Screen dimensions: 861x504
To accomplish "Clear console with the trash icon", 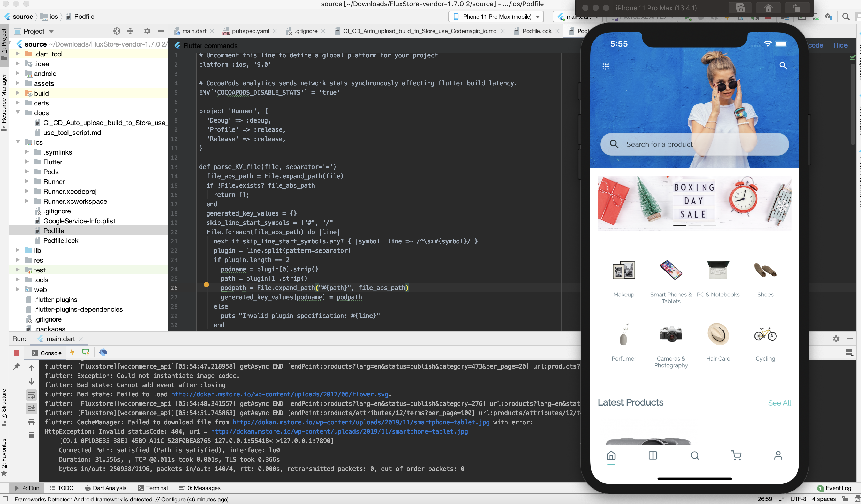I will point(32,435).
